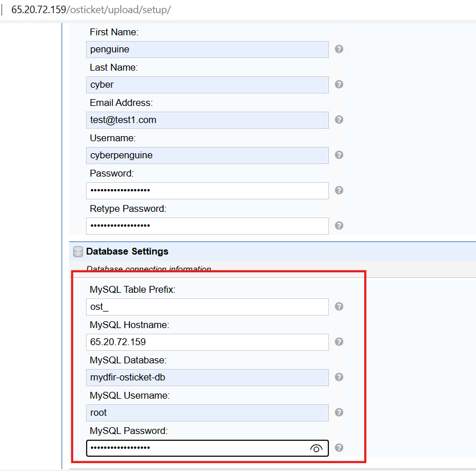Reveal the MySQL password with the eye icon
This screenshot has height=471, width=476.
316,448
